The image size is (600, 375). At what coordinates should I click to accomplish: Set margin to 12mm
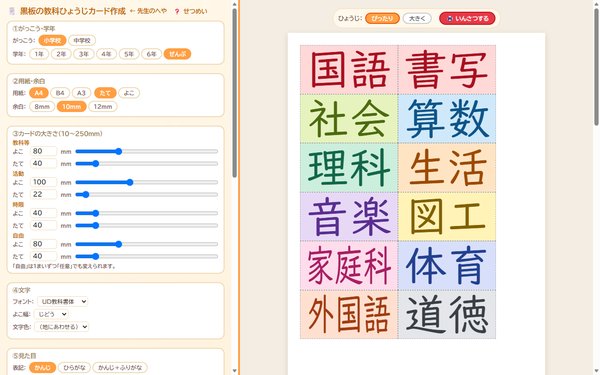(x=103, y=106)
